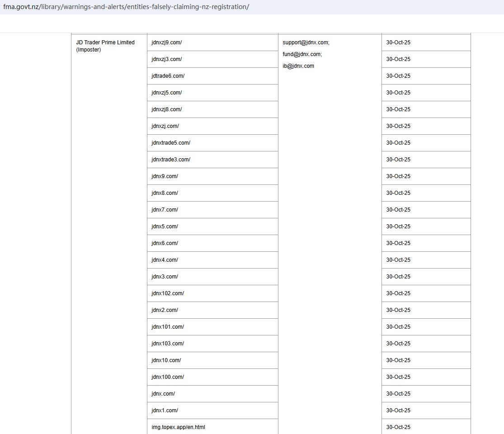504x434 pixels.
Task: Select the support@jdnx.com; email text
Action: tap(306, 42)
